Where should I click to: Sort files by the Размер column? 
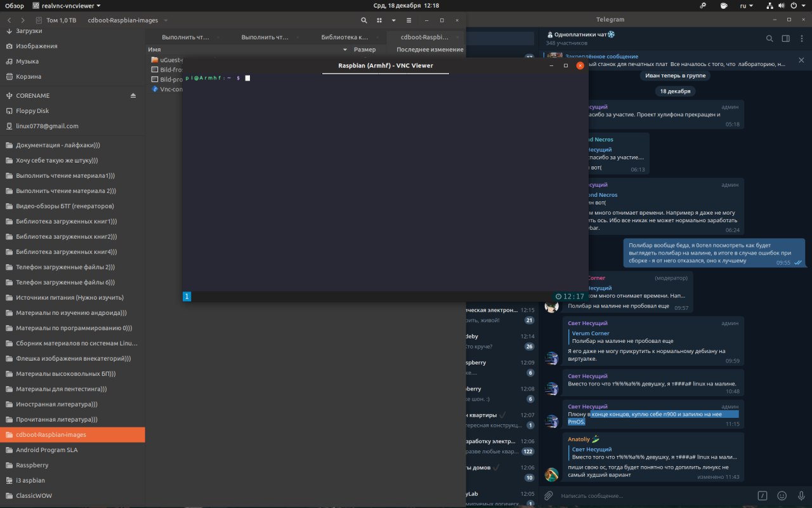point(365,50)
